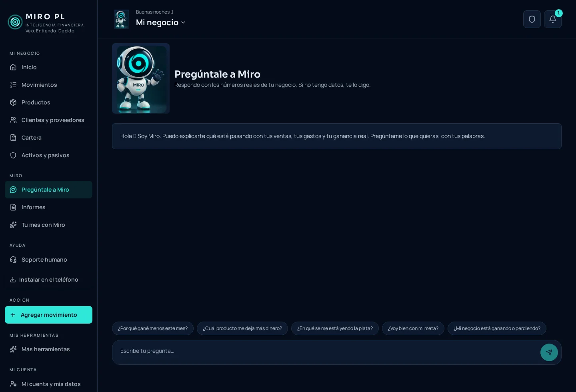Open the shield security icon in header
The height and width of the screenshot is (392, 576).
(532, 19)
